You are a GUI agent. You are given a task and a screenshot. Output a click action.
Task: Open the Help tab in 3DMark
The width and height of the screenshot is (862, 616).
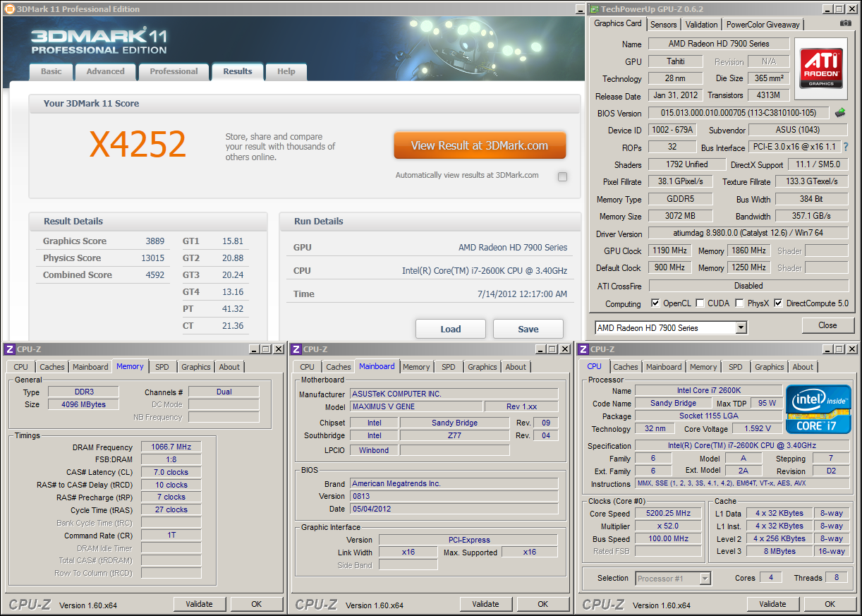coord(286,71)
